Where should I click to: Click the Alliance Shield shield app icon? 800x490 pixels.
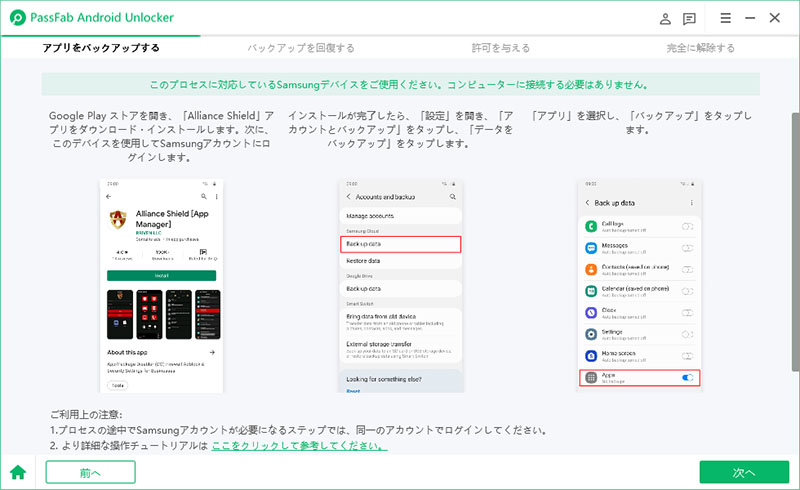[118, 219]
